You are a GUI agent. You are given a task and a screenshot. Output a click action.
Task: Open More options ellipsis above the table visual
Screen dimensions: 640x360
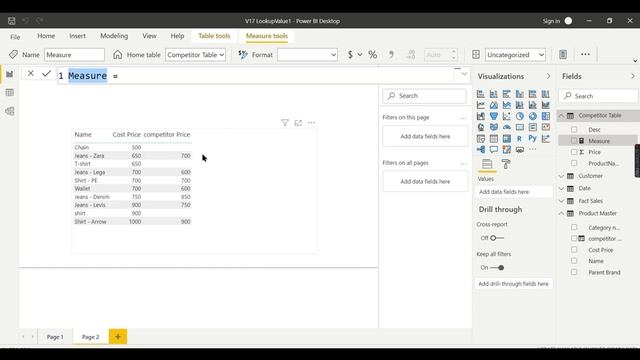point(311,122)
